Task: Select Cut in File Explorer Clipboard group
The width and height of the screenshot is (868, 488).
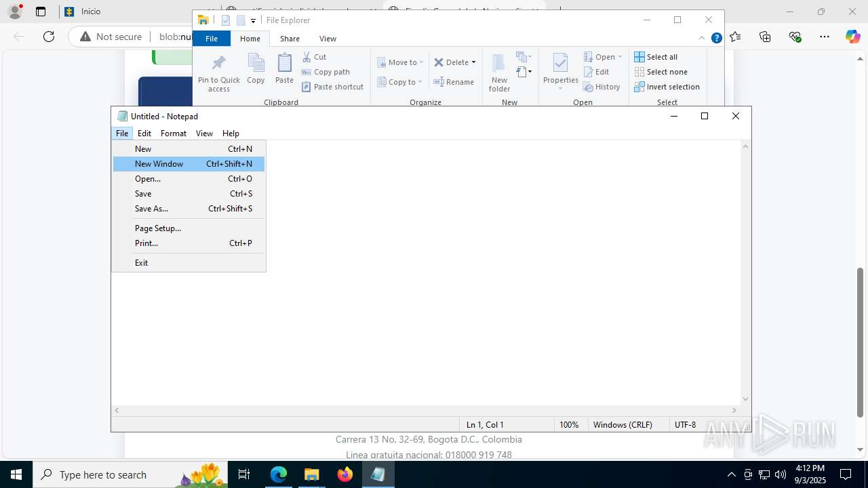Action: [314, 57]
